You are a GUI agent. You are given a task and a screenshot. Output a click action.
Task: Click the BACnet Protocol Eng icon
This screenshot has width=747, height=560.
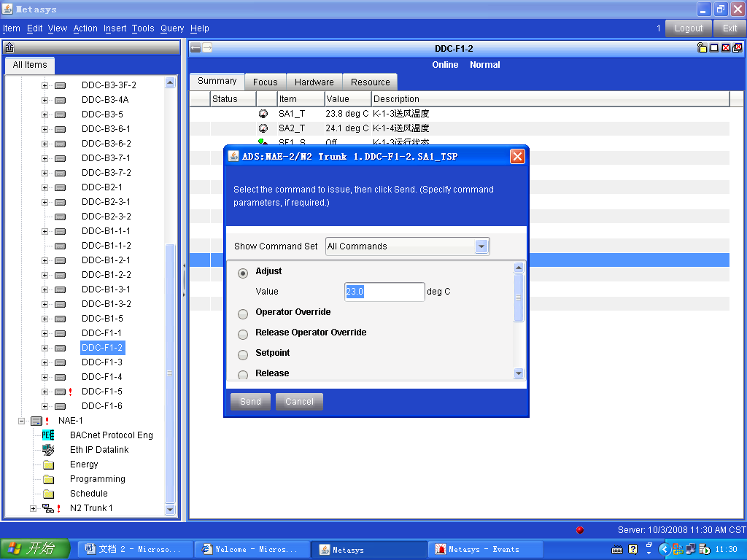48,435
